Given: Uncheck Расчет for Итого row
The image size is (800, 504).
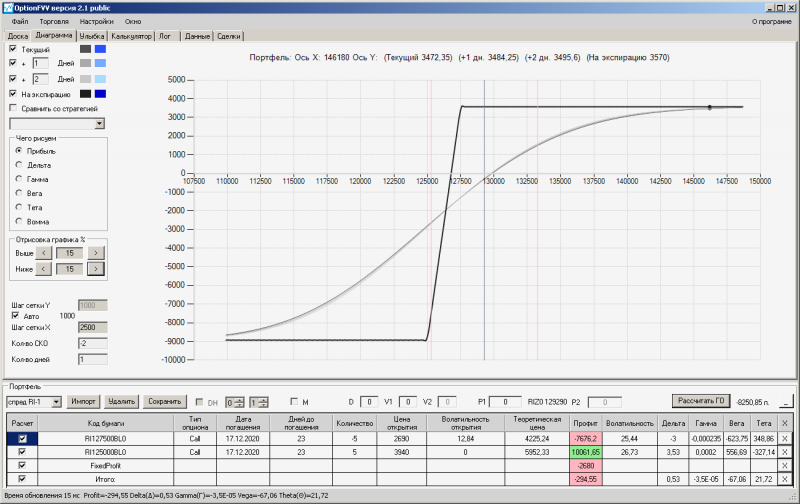Looking at the screenshot, I should [x=22, y=479].
